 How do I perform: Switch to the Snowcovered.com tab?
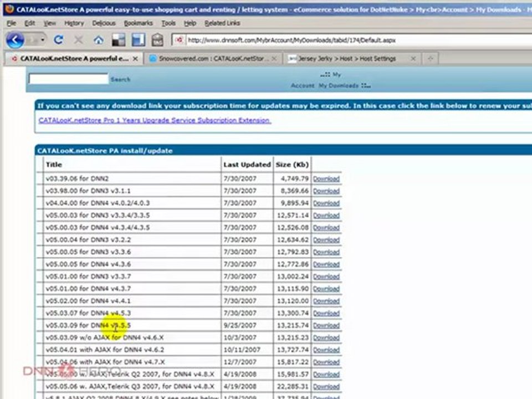tap(213, 59)
